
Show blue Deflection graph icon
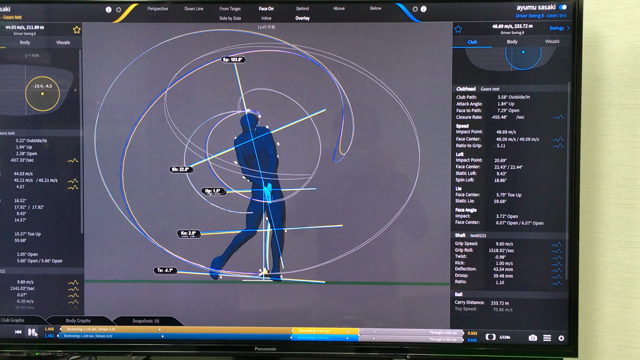pyautogui.click(x=557, y=270)
